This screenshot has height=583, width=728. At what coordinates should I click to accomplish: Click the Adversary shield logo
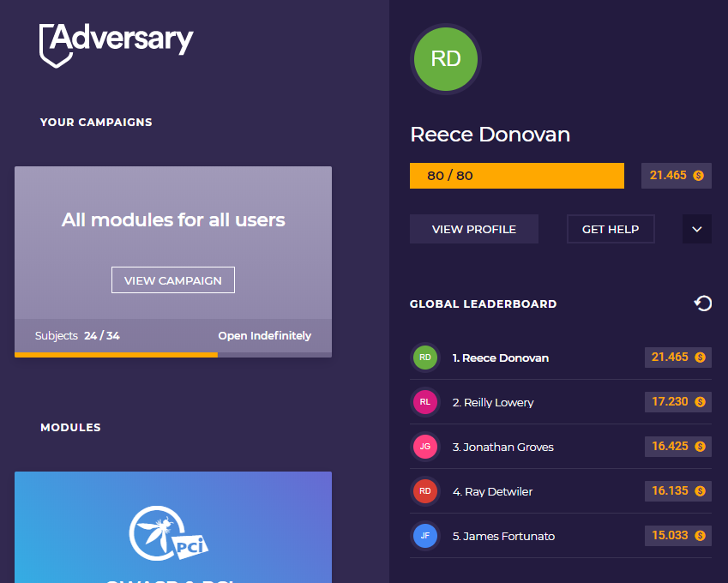tap(116, 45)
